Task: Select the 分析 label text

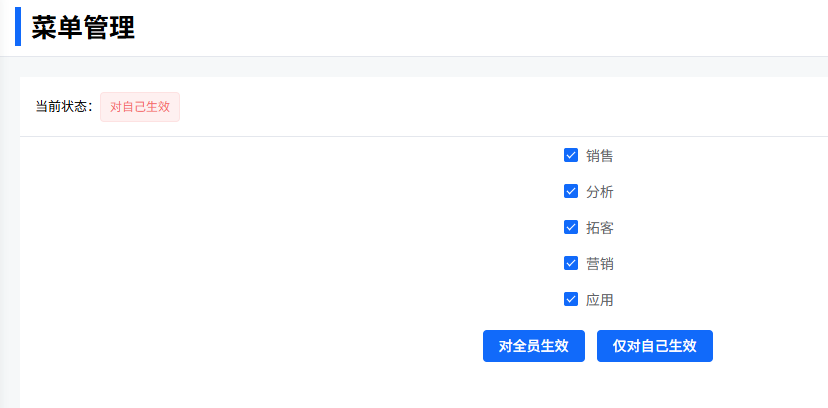Action: pos(600,191)
